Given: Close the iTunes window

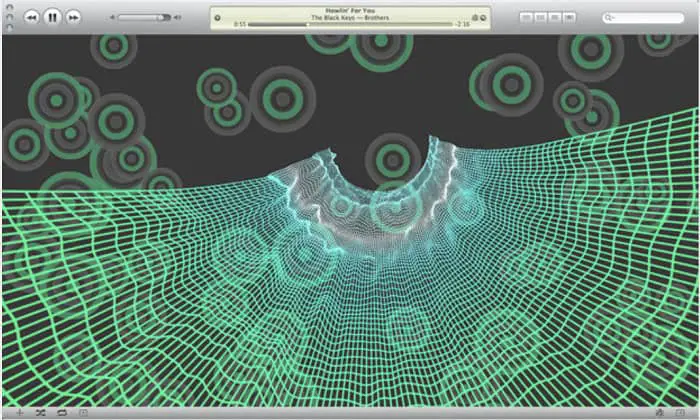Looking at the screenshot, I should (9, 8).
